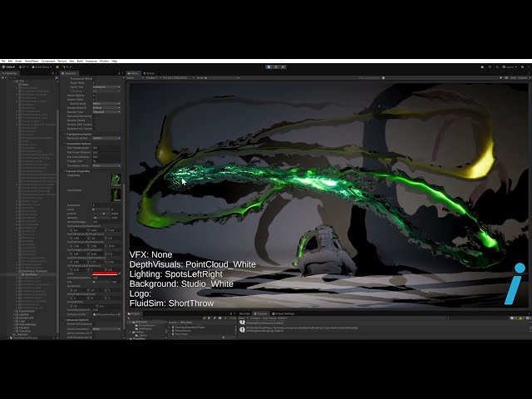Click the Clear button in Console

(x=242, y=318)
